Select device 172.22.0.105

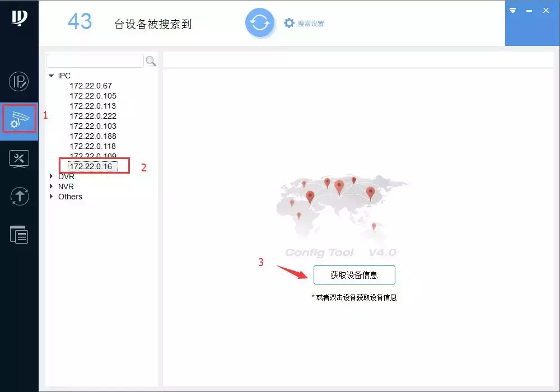[93, 96]
